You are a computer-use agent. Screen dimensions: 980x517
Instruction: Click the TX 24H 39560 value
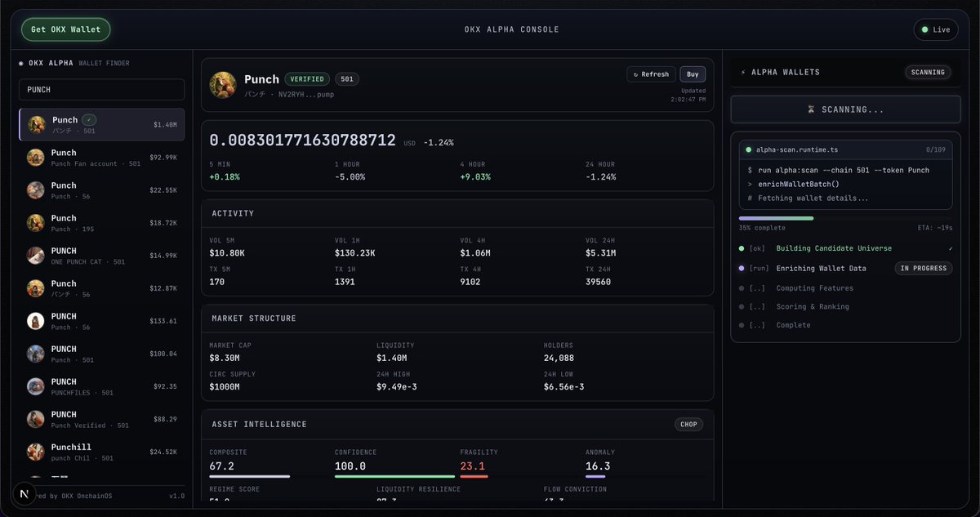pyautogui.click(x=598, y=282)
